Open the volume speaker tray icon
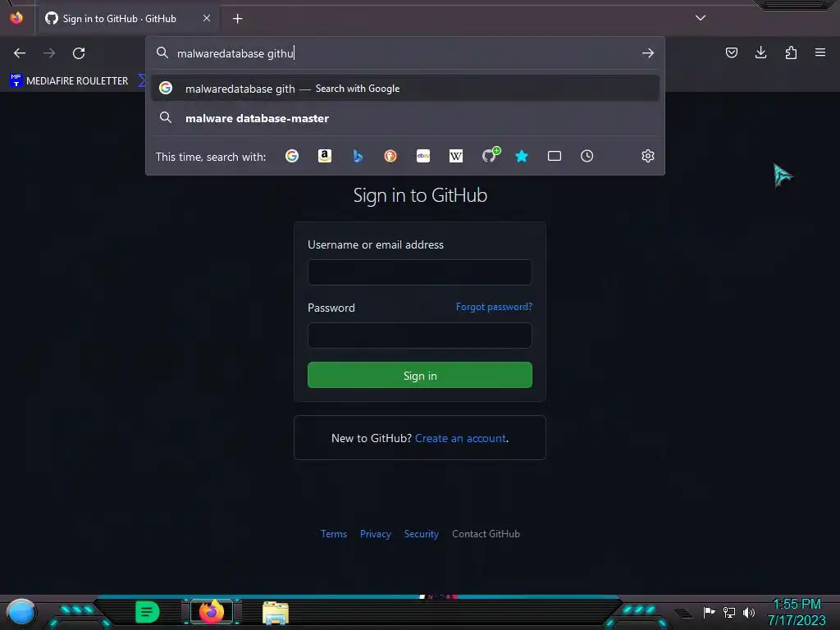This screenshot has height=630, width=840. [x=748, y=612]
